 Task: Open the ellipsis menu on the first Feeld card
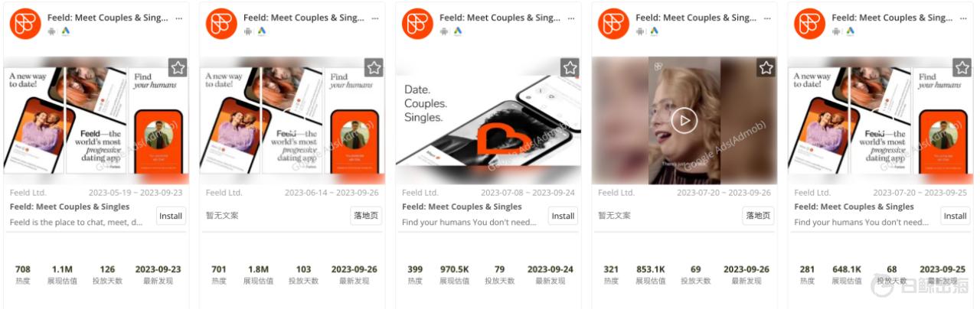point(179,18)
